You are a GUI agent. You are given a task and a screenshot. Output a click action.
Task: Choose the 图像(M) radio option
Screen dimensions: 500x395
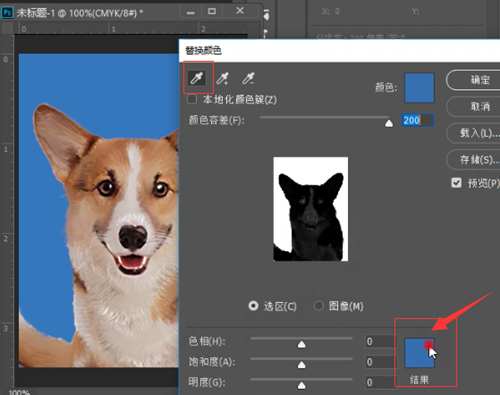click(318, 306)
